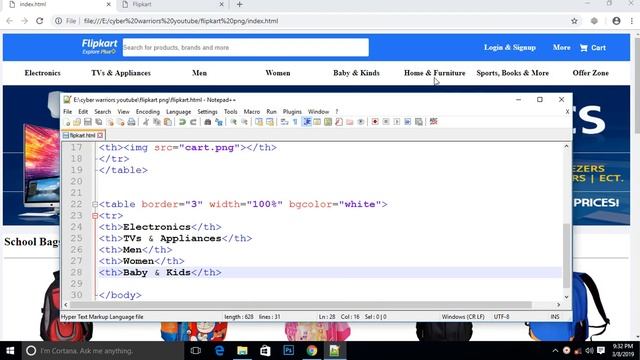Toggle the Indent Guide toolbar button
The height and width of the screenshot is (360, 640).
tap(306, 122)
